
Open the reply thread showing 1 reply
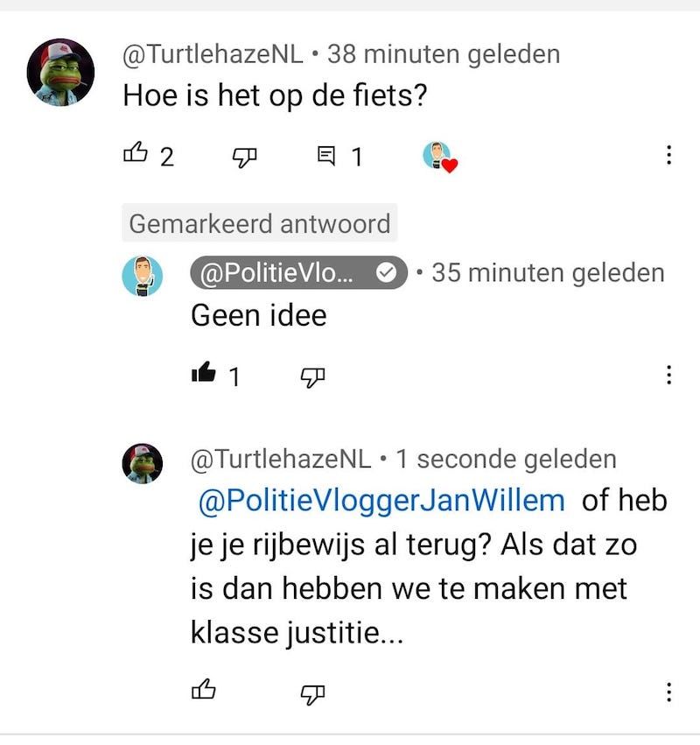[x=332, y=155]
